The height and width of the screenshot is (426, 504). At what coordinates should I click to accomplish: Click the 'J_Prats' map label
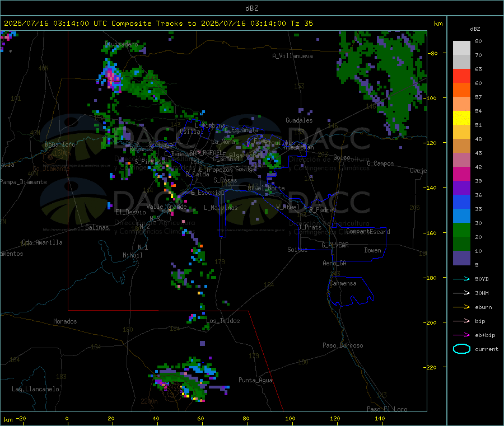310,227
